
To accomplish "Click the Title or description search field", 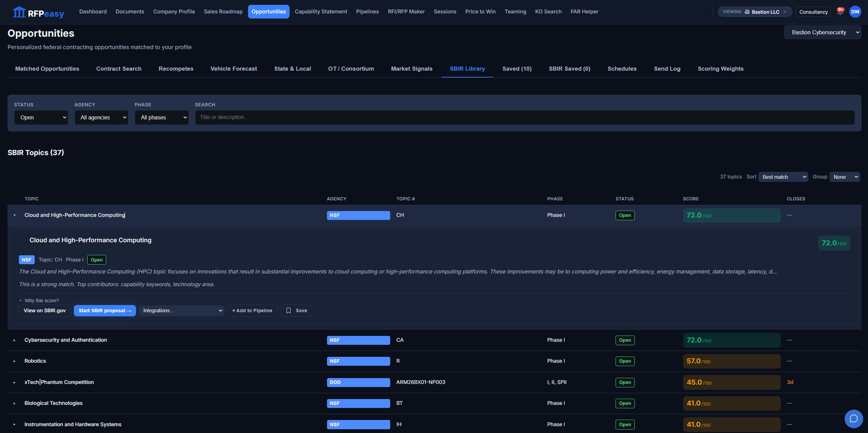I will pos(525,117).
